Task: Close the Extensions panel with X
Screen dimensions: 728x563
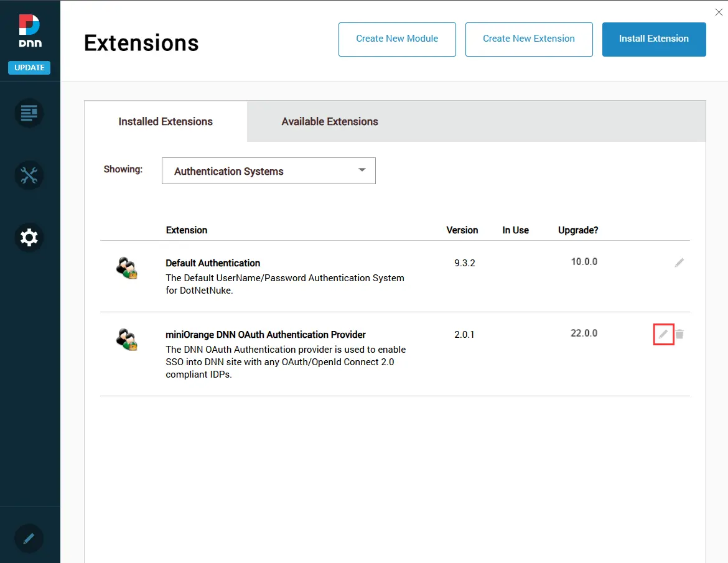Action: 719,12
